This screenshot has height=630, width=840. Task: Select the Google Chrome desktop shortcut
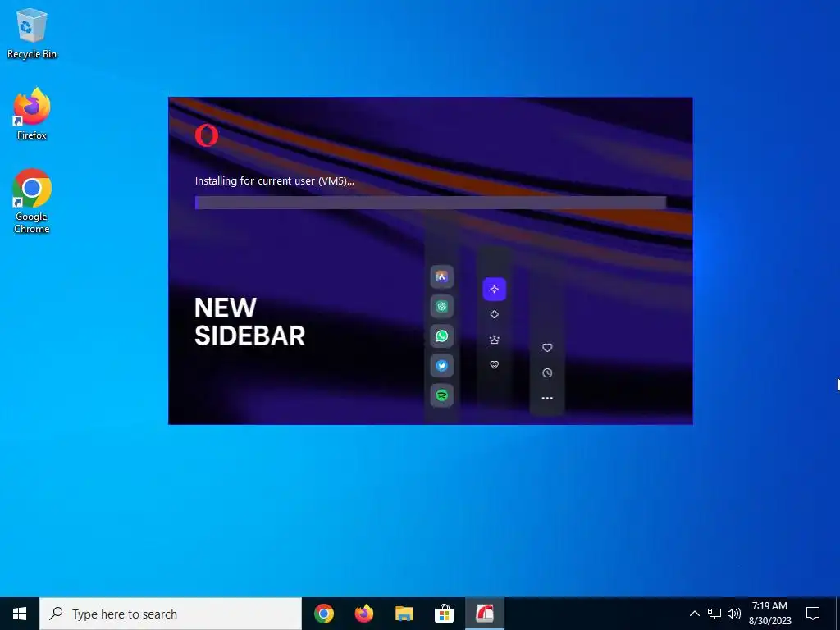(32, 202)
